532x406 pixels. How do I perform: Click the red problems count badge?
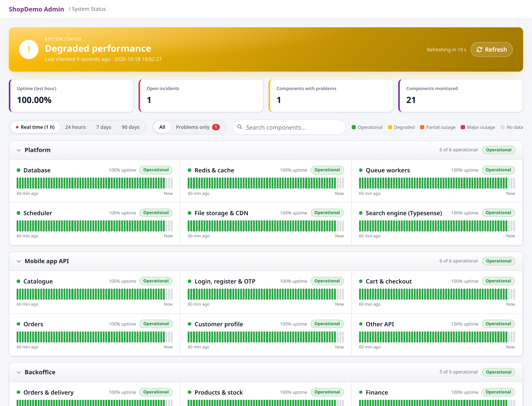216,127
